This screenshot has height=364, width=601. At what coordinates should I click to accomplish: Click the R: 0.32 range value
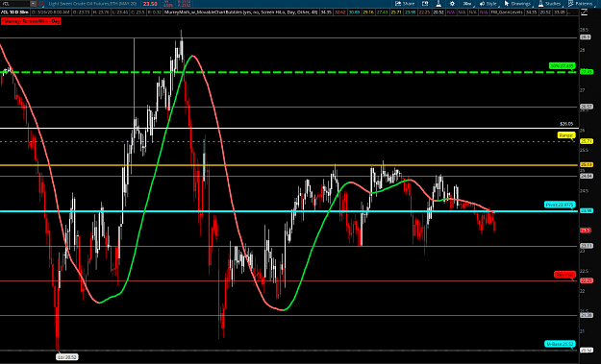(155, 12)
